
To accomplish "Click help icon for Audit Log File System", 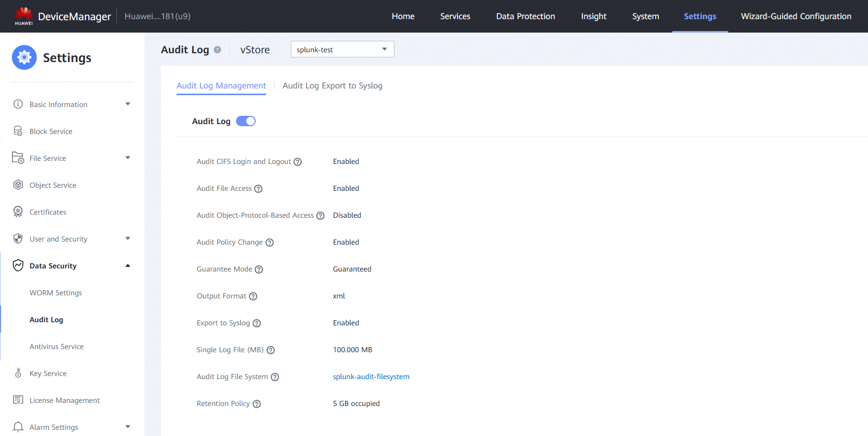I will 275,377.
